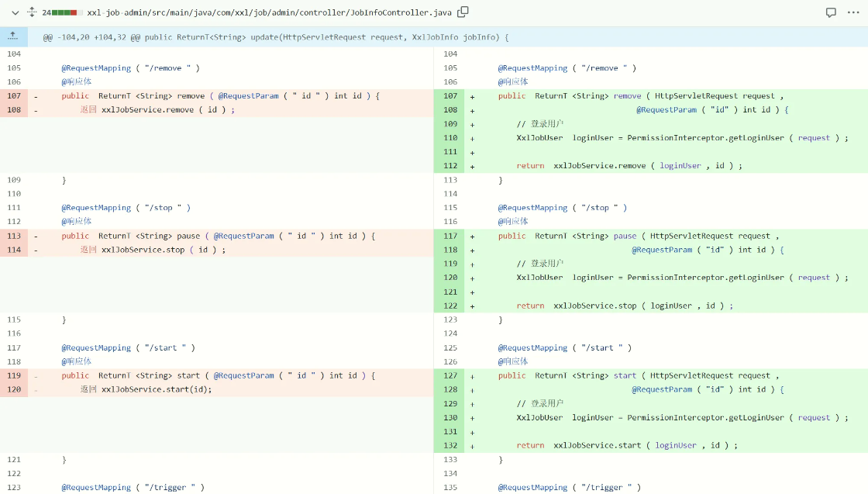Expand all lines of the diff
The image size is (868, 494).
[32, 12]
